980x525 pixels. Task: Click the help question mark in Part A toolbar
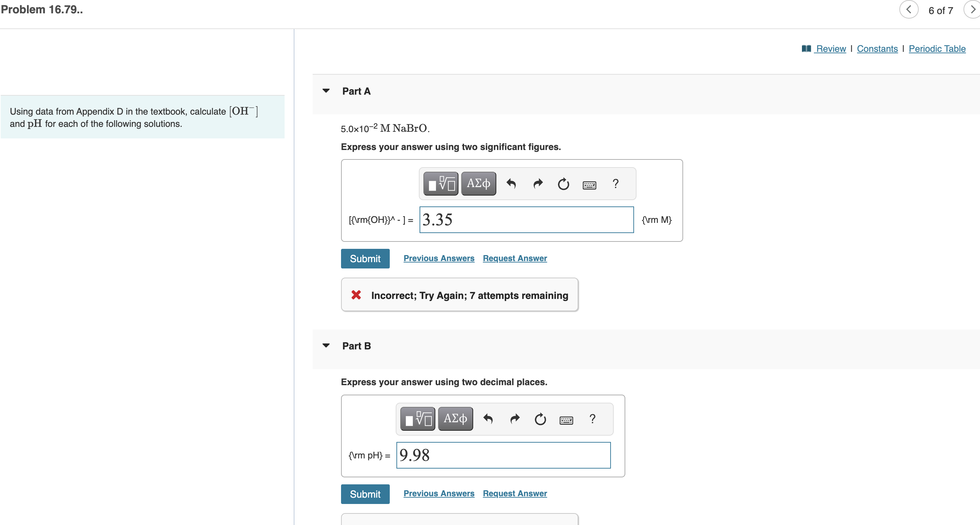click(615, 184)
